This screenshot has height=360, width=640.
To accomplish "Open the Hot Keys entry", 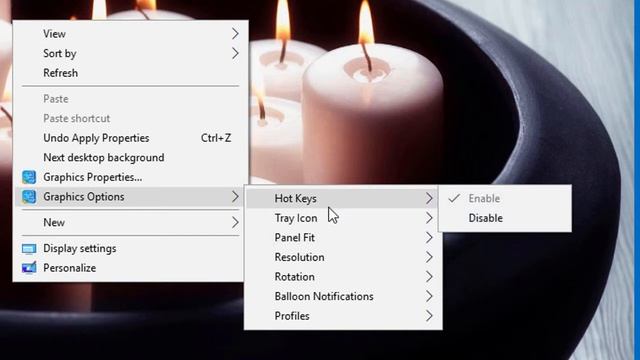I will click(343, 198).
